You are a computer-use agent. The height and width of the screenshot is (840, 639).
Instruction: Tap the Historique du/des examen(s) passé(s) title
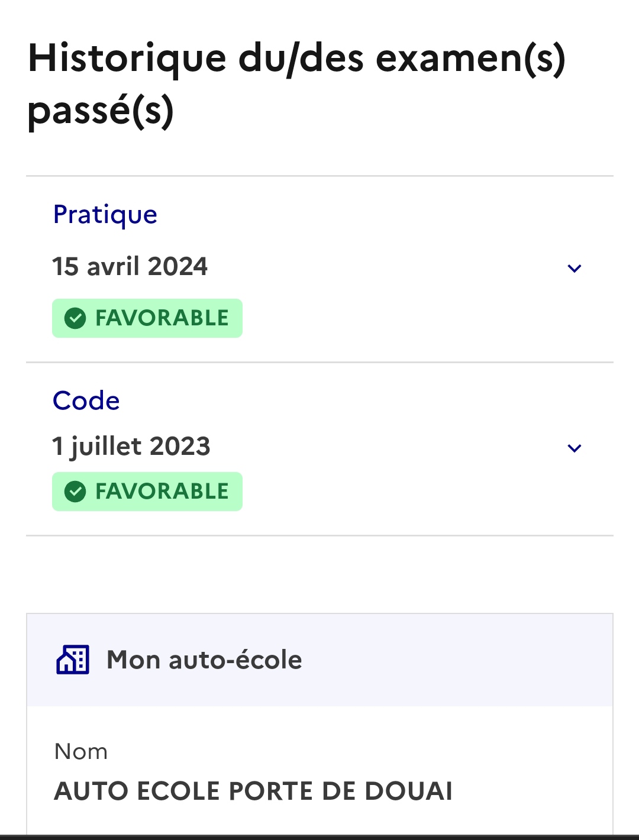(296, 84)
